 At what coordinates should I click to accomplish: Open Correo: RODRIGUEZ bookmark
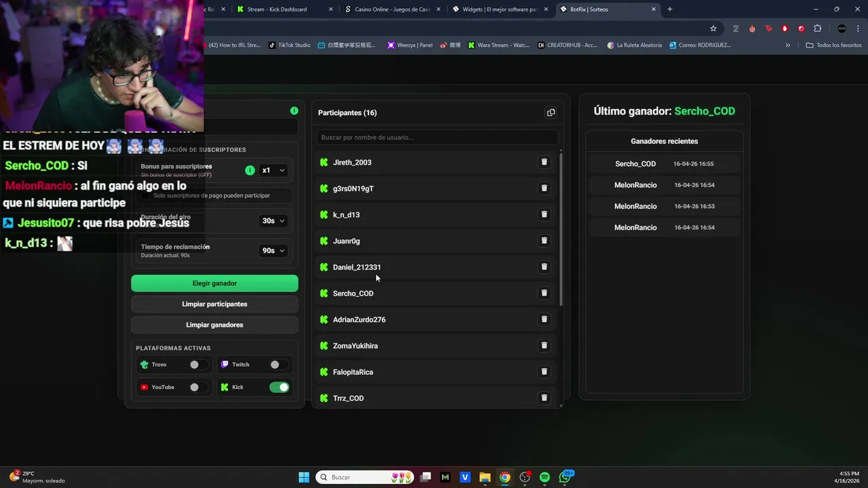point(701,45)
